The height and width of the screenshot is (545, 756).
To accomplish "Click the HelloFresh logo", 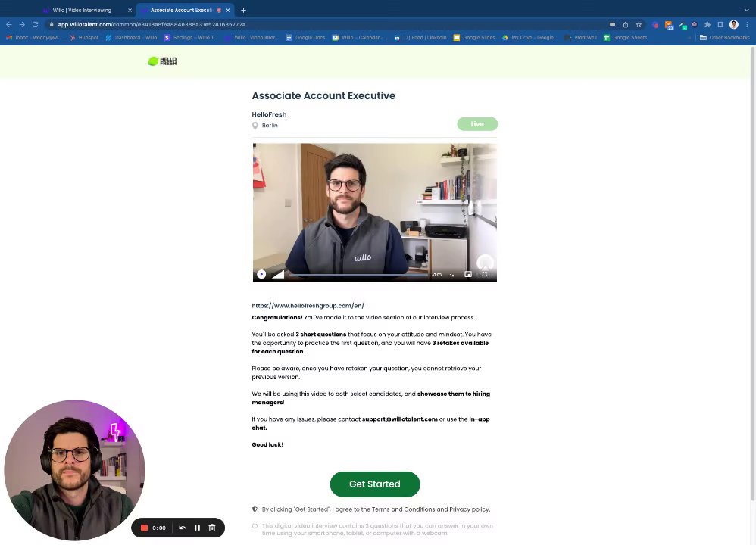I will point(162,61).
